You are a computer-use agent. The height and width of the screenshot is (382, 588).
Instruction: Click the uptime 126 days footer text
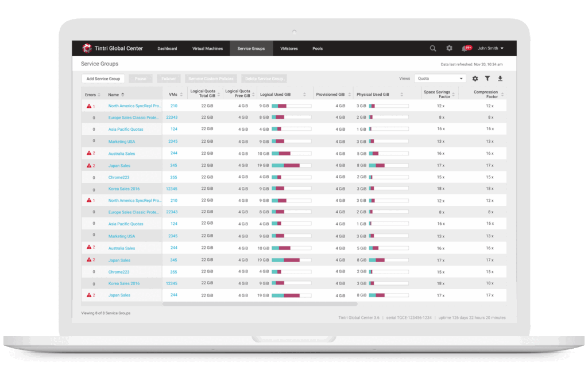pyautogui.click(x=472, y=318)
